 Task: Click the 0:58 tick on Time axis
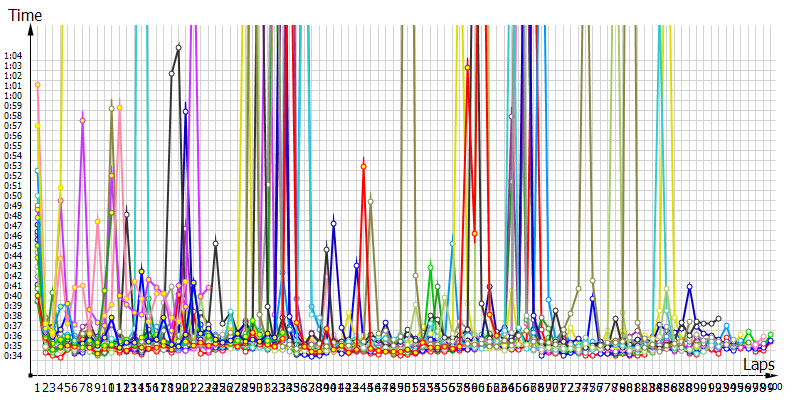coord(13,116)
